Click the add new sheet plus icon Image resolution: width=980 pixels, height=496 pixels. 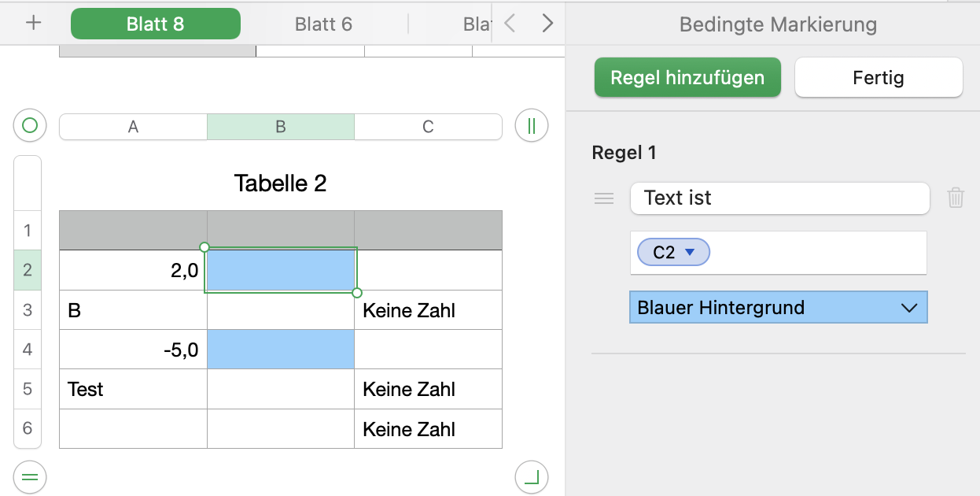pos(33,23)
